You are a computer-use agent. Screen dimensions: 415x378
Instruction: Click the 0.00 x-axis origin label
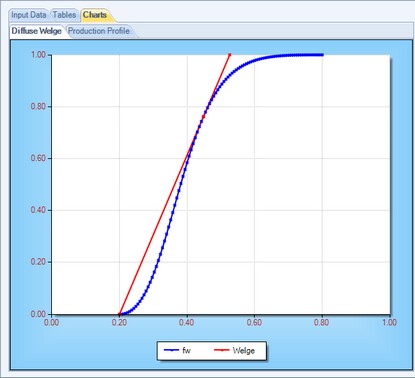click(x=52, y=323)
